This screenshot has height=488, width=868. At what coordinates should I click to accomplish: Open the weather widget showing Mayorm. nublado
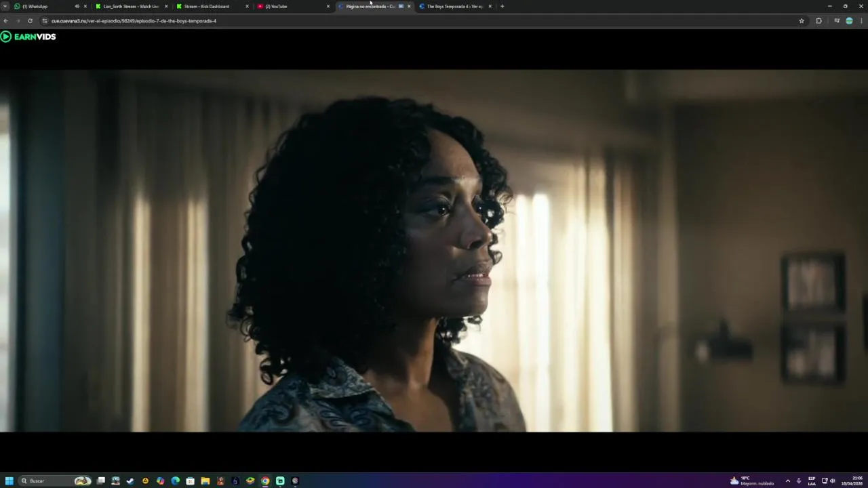752,481
